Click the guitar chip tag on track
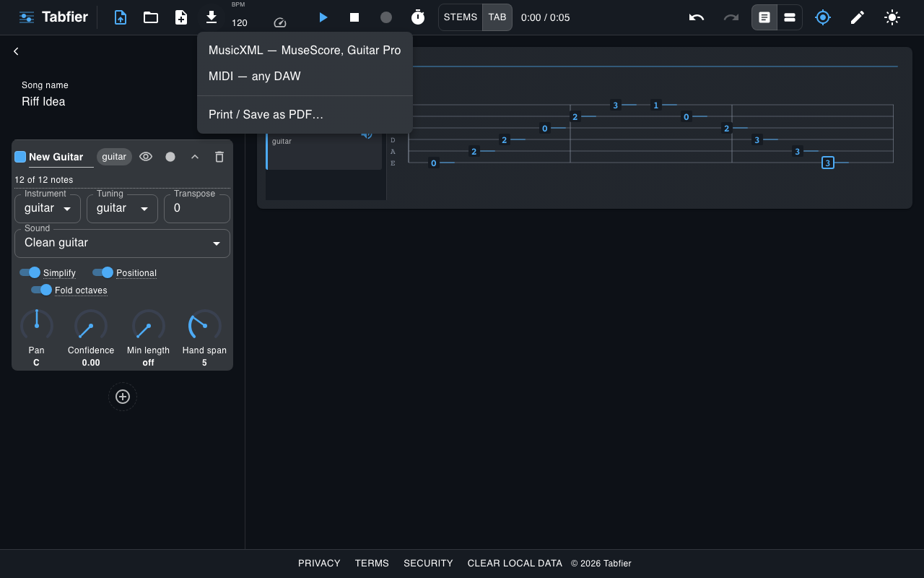Viewport: 924px width, 578px height. click(114, 157)
